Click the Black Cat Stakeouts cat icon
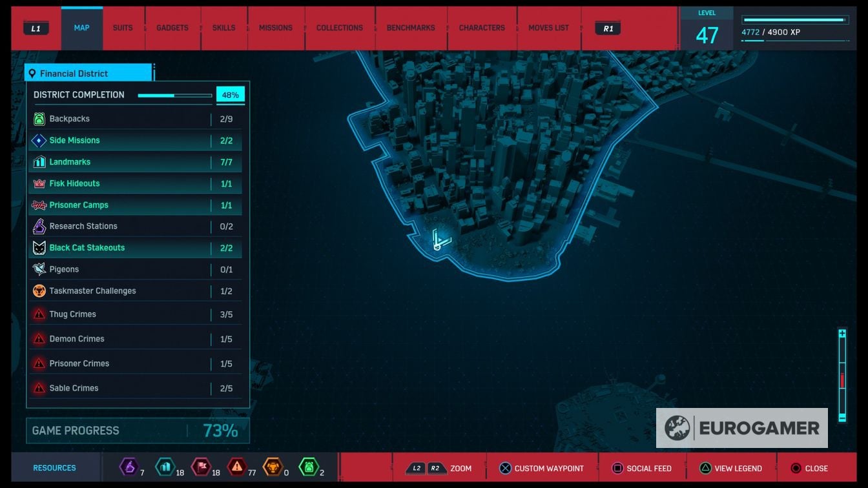Viewport: 868px width, 488px height. pos(39,248)
